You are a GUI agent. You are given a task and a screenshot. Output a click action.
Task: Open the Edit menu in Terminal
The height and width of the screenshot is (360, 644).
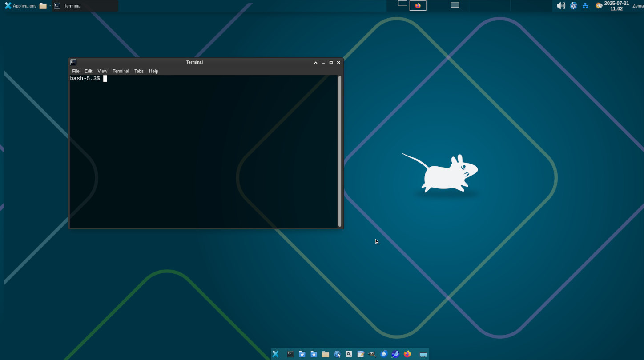[89, 71]
